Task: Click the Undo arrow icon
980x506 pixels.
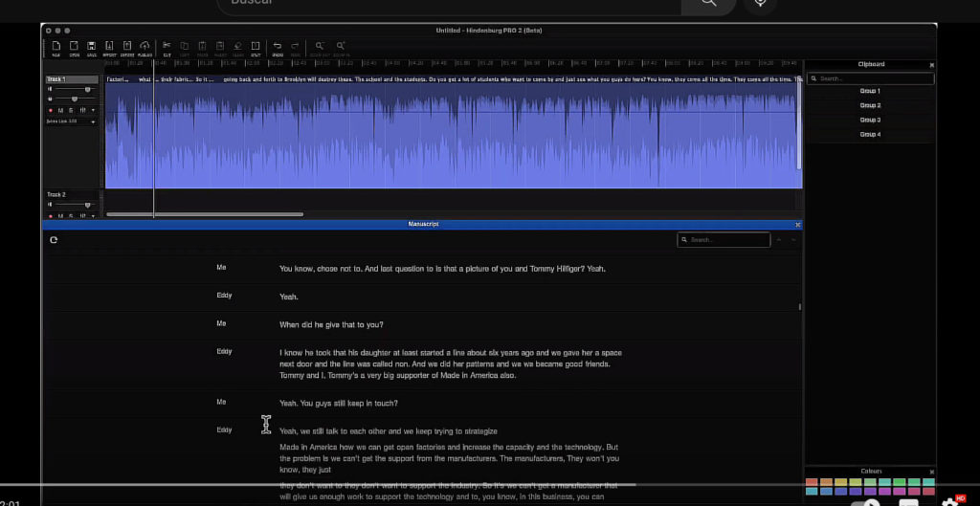Action: pos(278,48)
